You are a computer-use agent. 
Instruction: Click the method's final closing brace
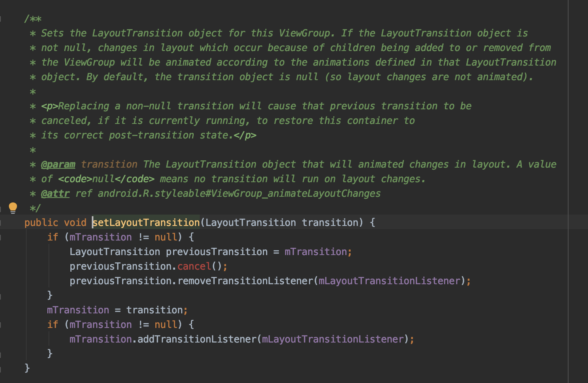click(27, 368)
